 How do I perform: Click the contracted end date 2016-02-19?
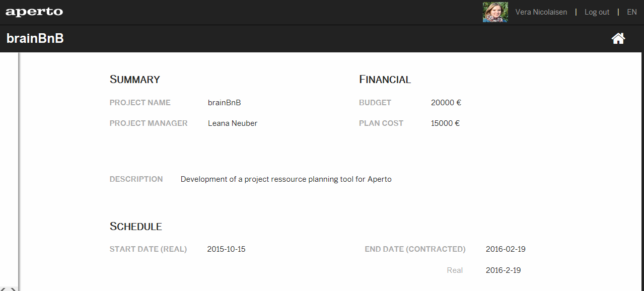(x=506, y=249)
